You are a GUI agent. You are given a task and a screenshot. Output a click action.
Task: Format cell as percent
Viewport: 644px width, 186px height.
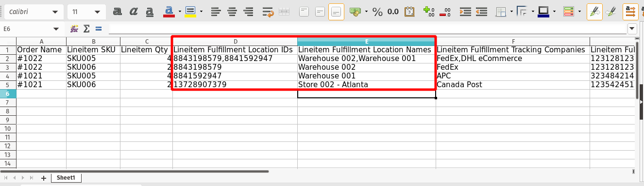tap(377, 12)
